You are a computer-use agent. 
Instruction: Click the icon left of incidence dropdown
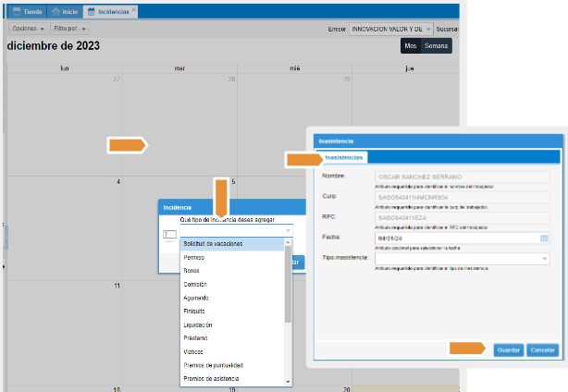168,234
